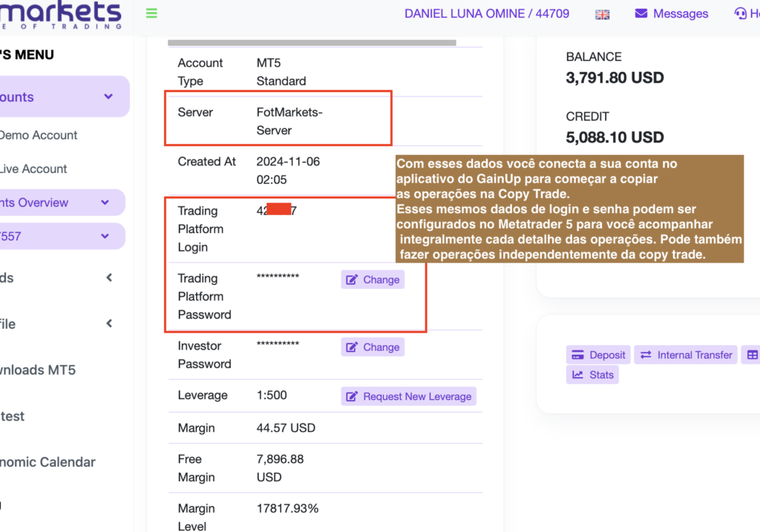The width and height of the screenshot is (760, 532).
Task: Select the leverage value 1:500
Action: (x=272, y=395)
